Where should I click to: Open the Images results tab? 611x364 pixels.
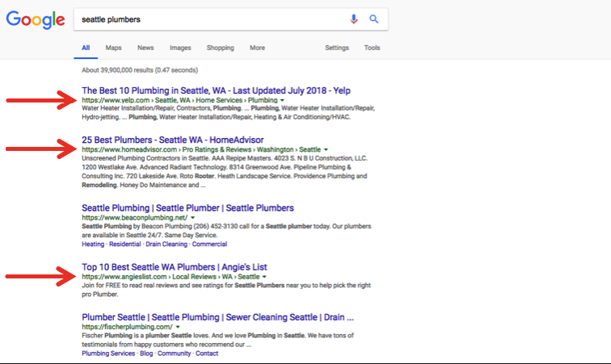pos(180,48)
